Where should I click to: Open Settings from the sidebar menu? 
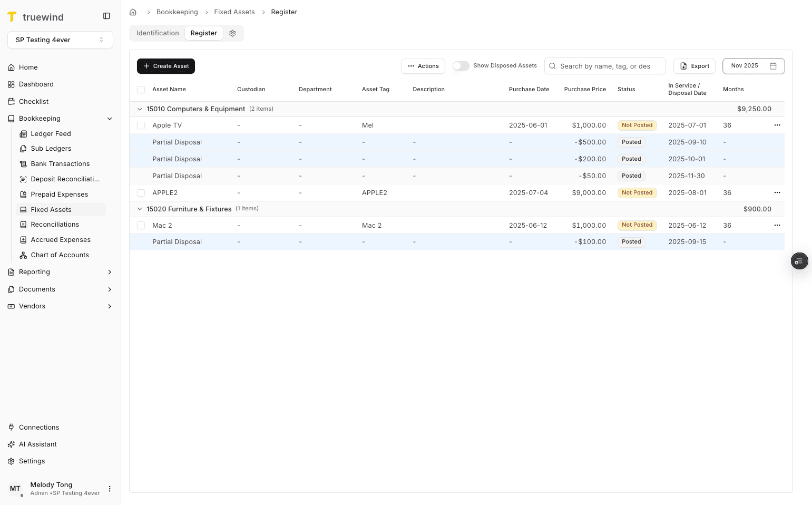point(32,461)
